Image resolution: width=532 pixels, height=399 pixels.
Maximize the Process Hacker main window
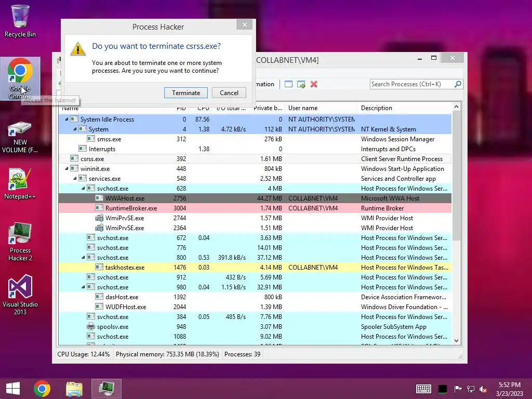[434, 58]
